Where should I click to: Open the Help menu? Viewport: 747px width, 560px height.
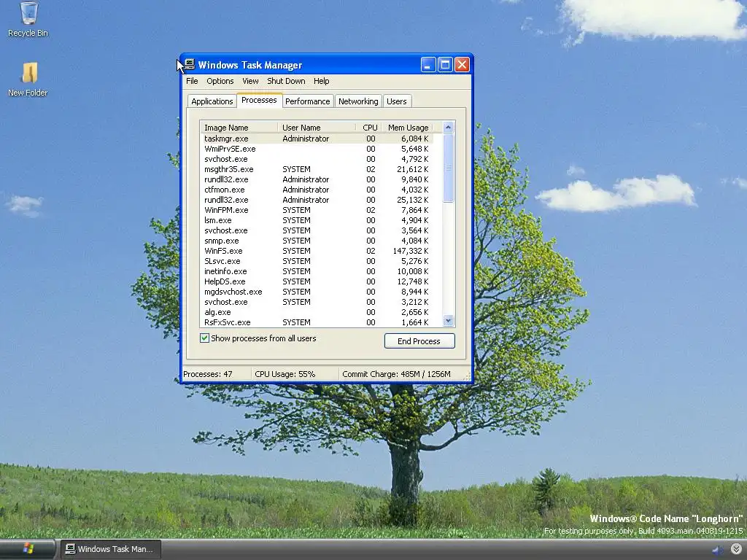tap(321, 81)
